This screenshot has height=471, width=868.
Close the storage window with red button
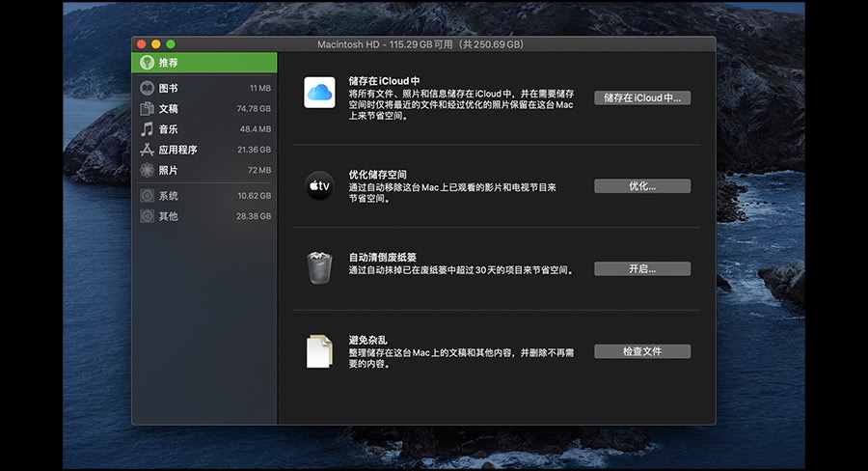click(x=142, y=44)
